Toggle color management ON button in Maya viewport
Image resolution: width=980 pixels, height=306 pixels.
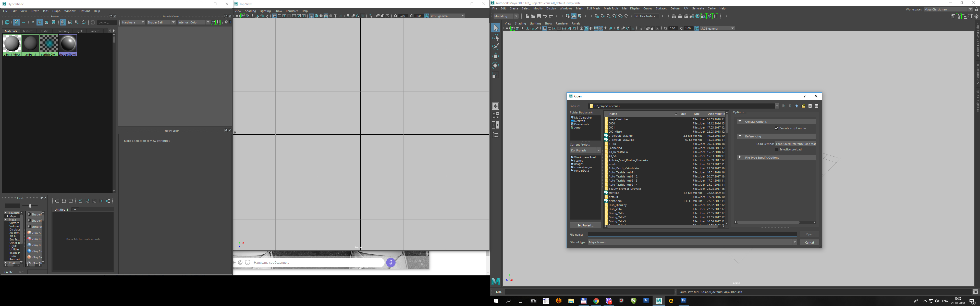coord(696,28)
